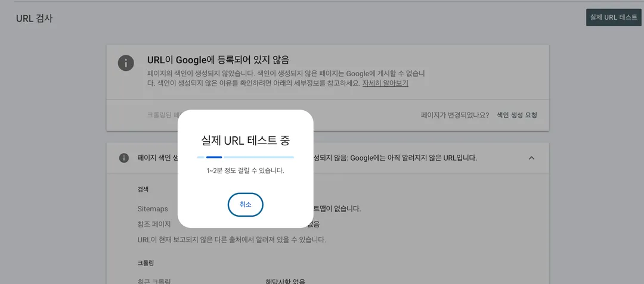Click the info icon beside URL status heading
The image size is (644, 284).
click(126, 63)
